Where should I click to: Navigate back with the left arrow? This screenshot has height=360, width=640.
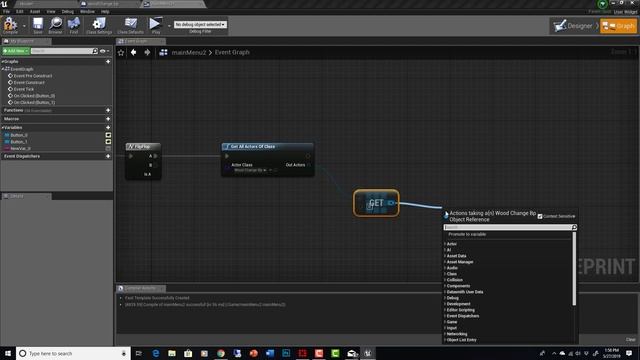coord(133,52)
